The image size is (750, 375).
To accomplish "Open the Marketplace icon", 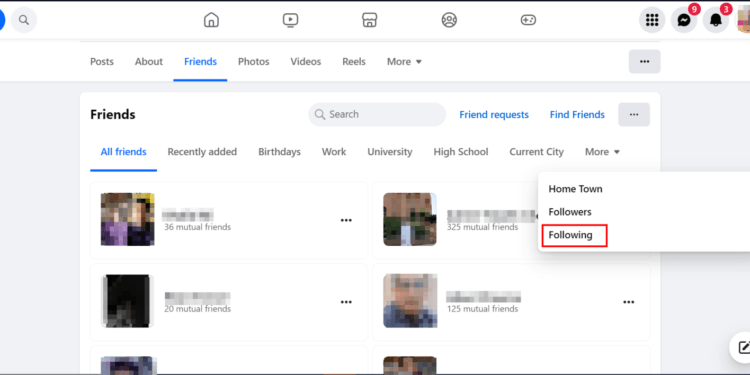I will tap(369, 20).
